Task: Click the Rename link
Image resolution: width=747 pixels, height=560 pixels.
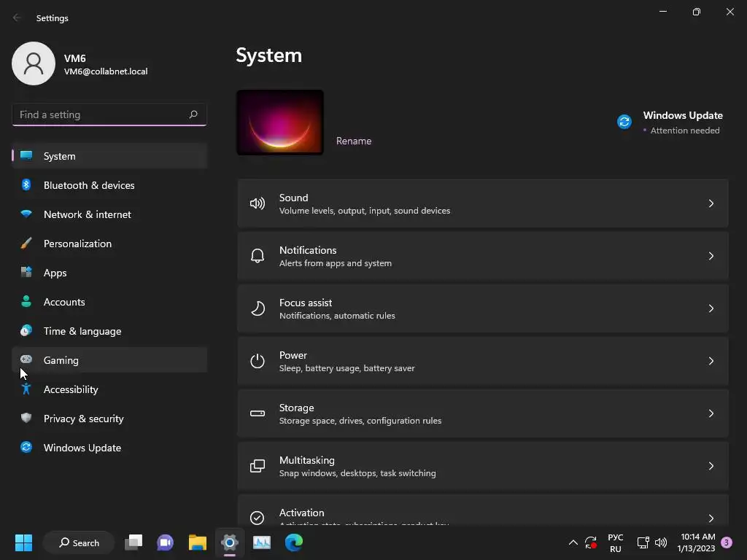Action: click(x=354, y=141)
